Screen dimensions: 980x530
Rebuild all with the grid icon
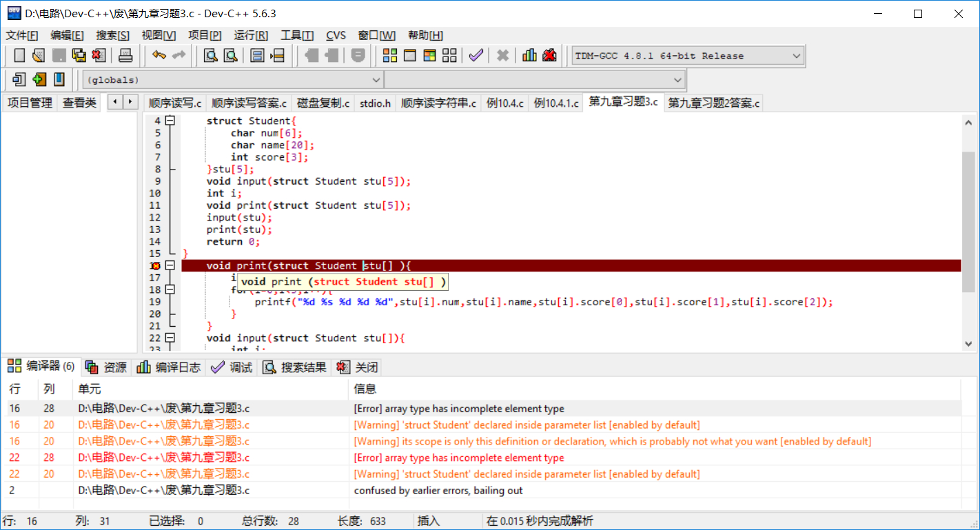(x=449, y=56)
